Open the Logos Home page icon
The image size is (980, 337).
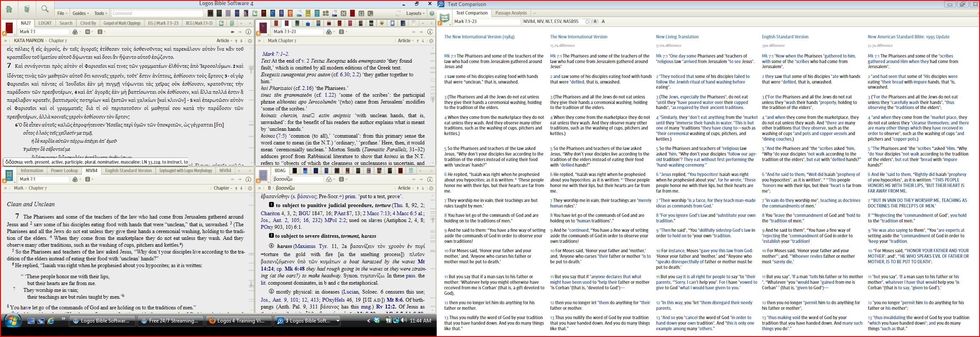tap(9, 9)
